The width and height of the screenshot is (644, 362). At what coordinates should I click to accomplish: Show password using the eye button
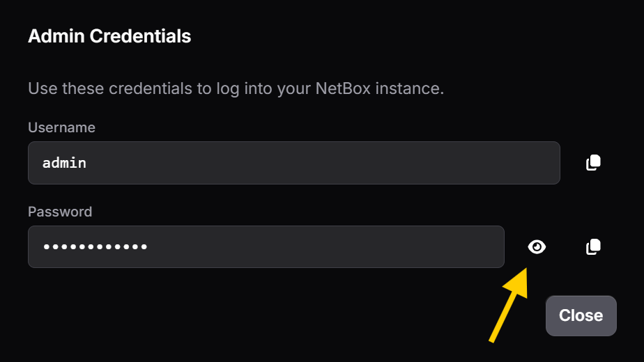537,246
